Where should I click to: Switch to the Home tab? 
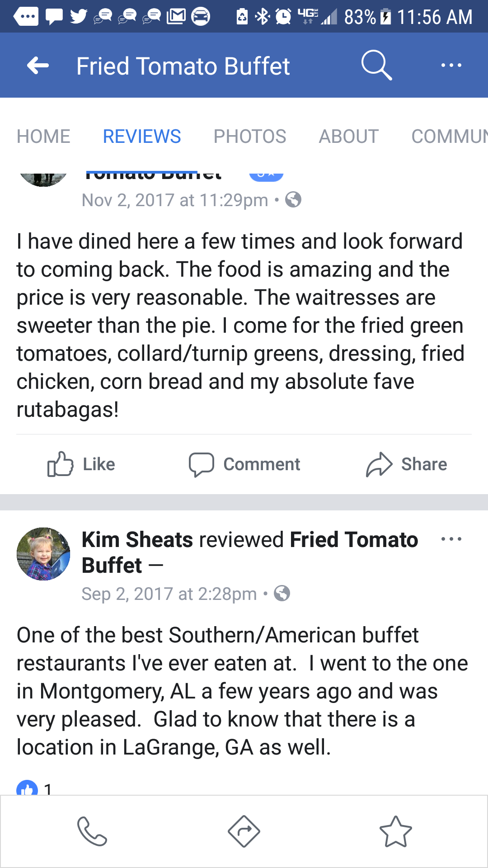click(x=43, y=136)
